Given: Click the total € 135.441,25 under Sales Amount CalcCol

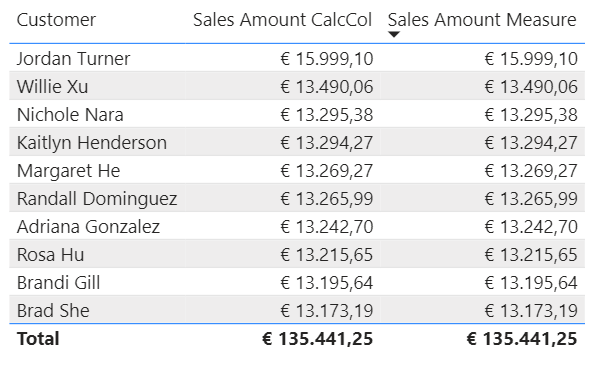Looking at the screenshot, I should (317, 339).
